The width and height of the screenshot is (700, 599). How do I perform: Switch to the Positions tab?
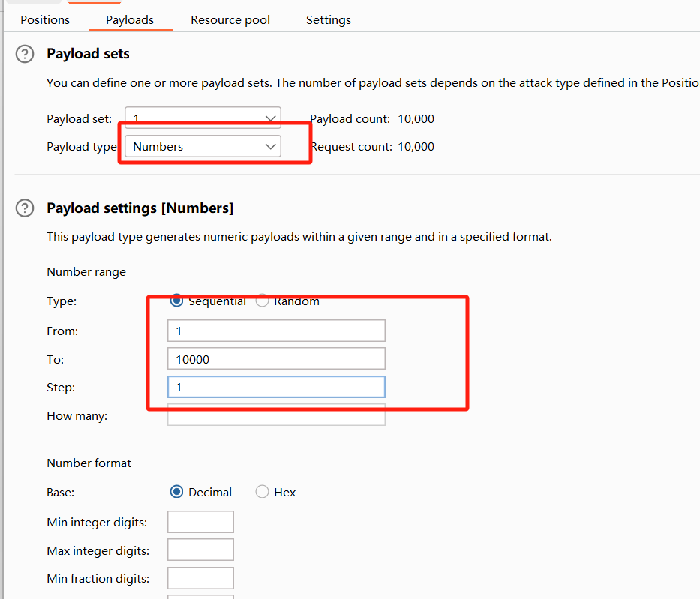point(45,20)
